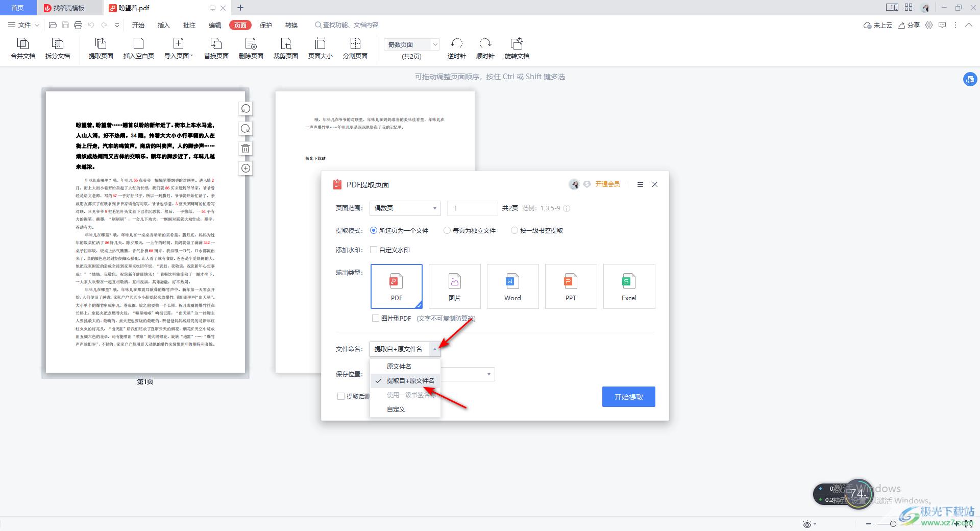
Task: Select 所选页为一个文件 radio option
Action: pyautogui.click(x=399, y=231)
